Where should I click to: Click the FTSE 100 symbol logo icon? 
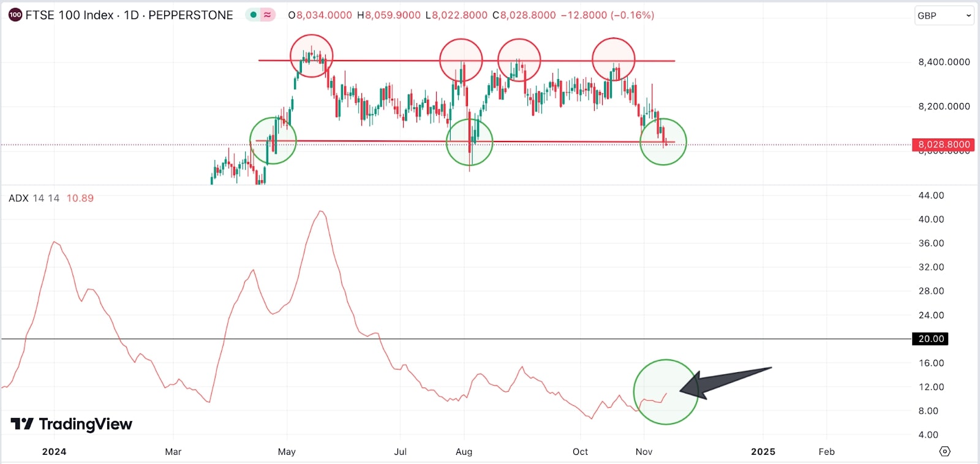pos(15,15)
